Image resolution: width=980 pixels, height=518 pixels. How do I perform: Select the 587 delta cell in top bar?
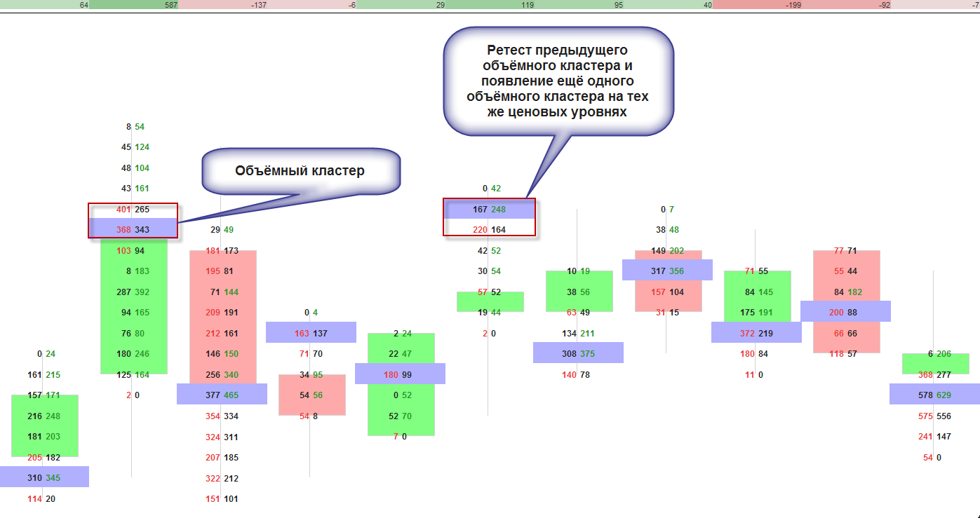[133, 5]
